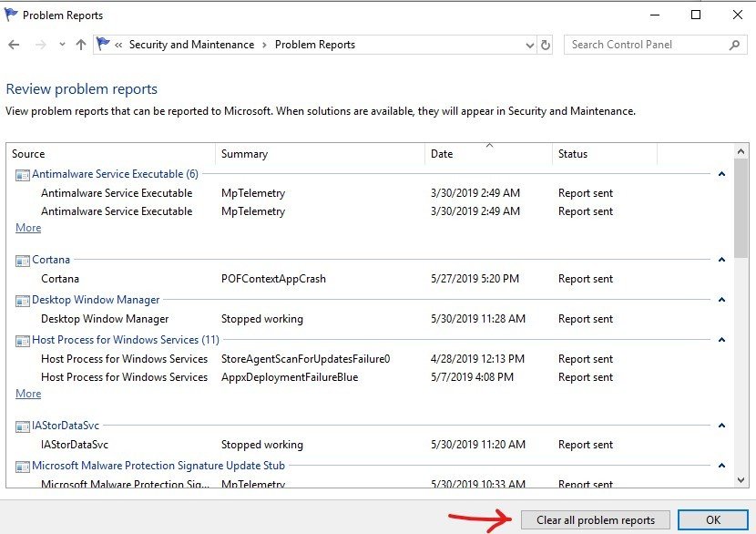This screenshot has width=756, height=534.
Task: Click icon beside Microsoft Malware Protection group
Action: point(22,467)
